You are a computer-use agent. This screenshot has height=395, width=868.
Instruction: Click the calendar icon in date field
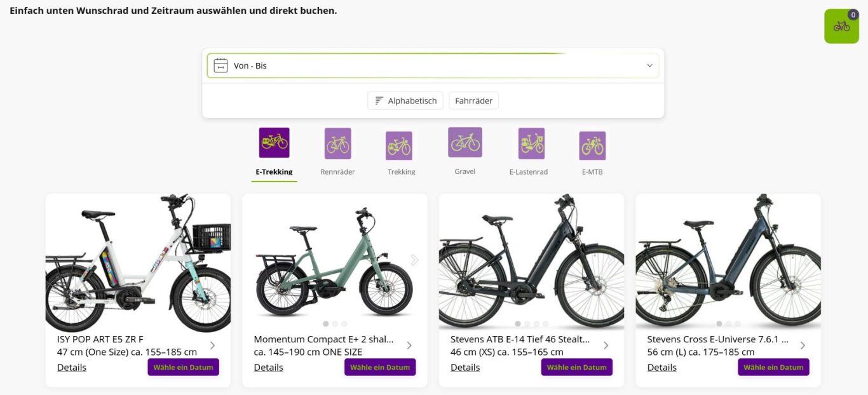tap(220, 65)
